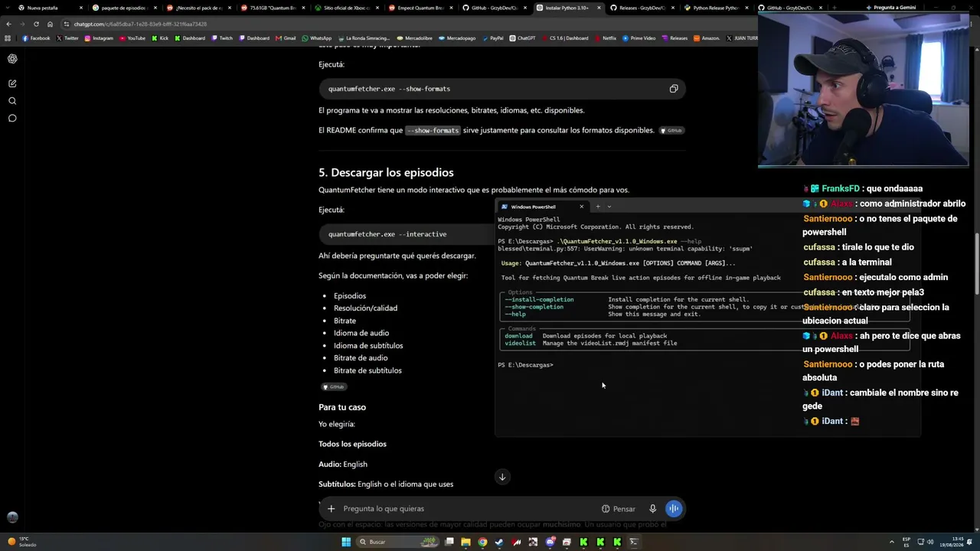Close the Windows PowerShell tab
The image size is (980, 551).
coord(581,207)
